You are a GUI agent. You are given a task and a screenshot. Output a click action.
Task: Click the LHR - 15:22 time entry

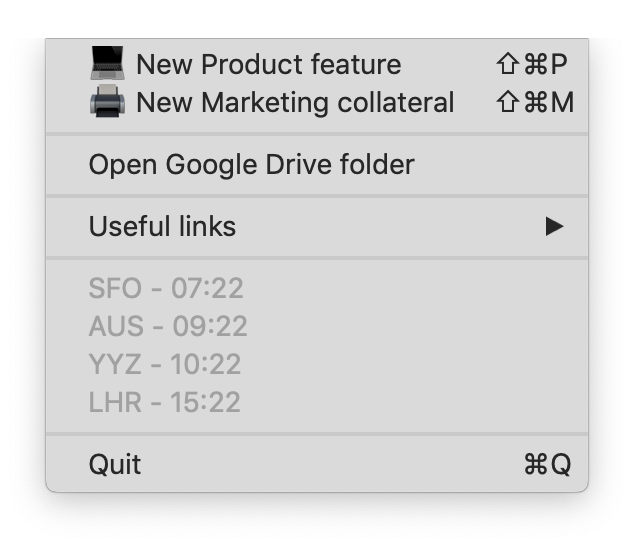pos(165,402)
